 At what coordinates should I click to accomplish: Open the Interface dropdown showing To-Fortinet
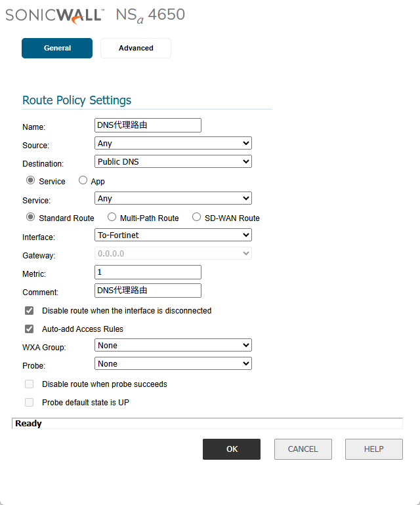coord(173,235)
